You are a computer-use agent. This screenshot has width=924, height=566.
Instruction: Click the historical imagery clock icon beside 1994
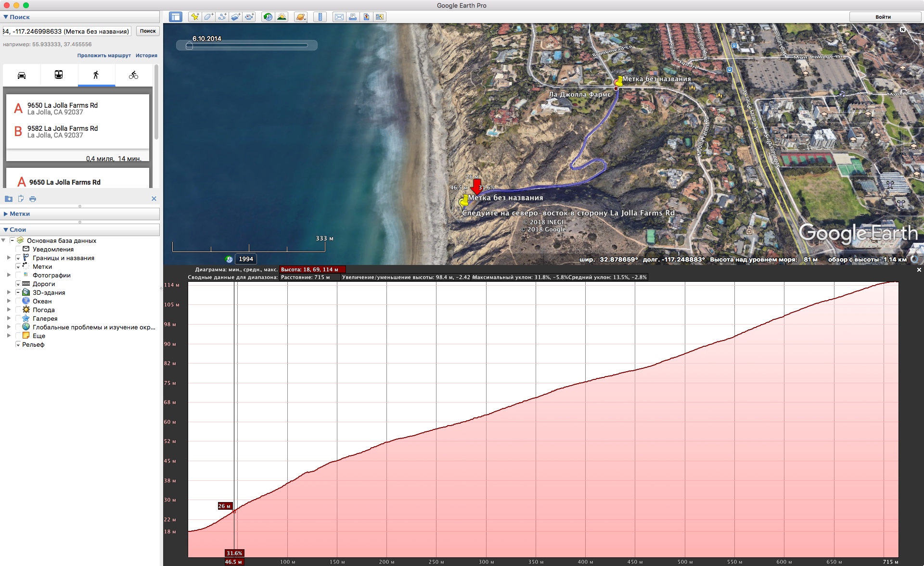(229, 259)
